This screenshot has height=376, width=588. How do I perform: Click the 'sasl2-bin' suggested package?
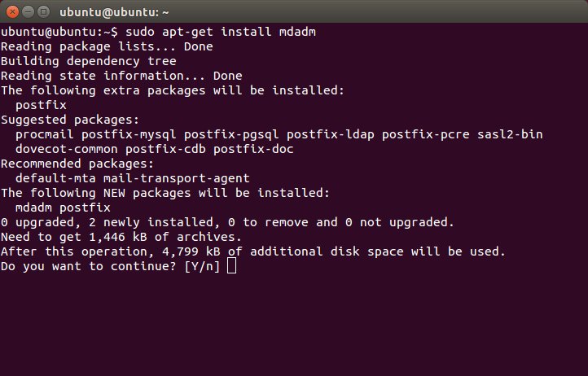[x=510, y=134]
